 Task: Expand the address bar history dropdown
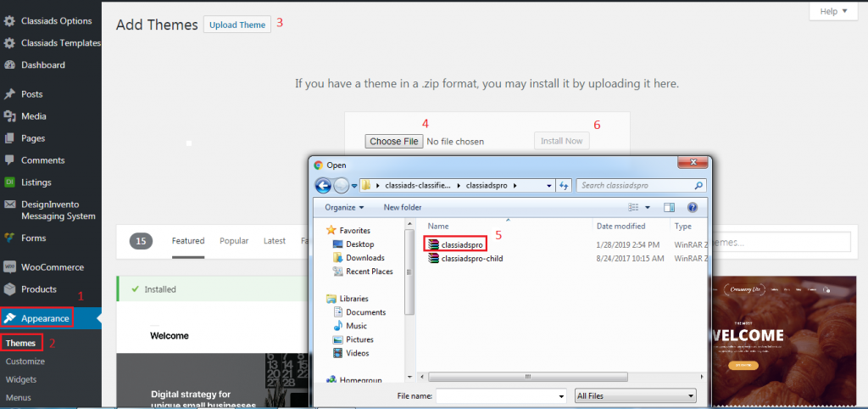(548, 186)
